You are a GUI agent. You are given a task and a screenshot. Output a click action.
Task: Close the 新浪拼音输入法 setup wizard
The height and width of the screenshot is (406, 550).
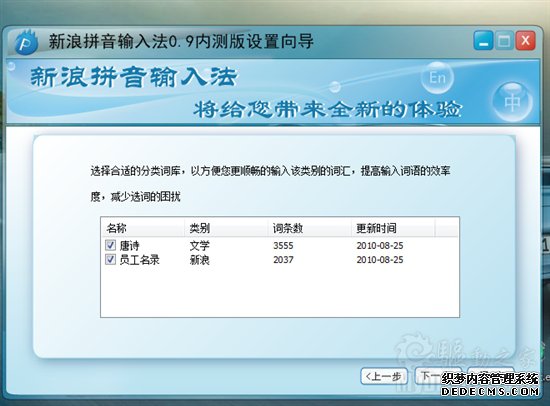[x=525, y=41]
